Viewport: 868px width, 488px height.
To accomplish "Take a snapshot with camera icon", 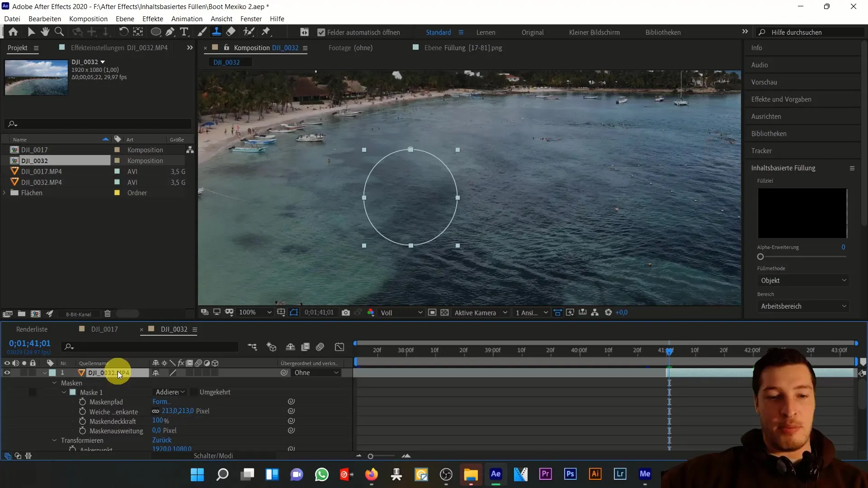I will 346,313.
